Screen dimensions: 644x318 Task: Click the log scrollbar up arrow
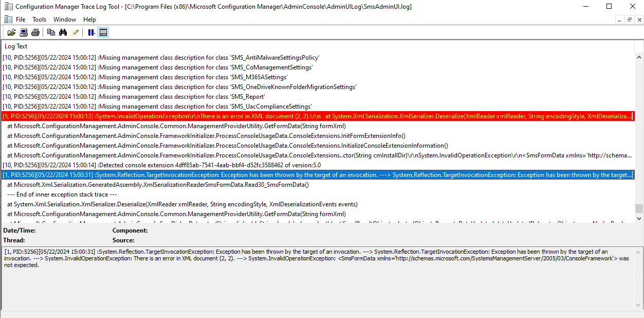tap(639, 57)
